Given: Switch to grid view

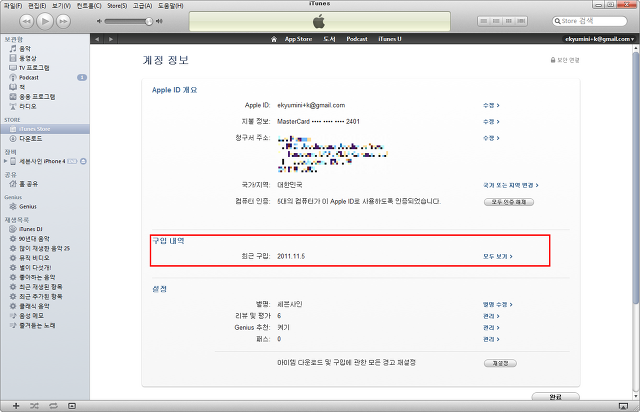Looking at the screenshot, I should click(x=509, y=21).
